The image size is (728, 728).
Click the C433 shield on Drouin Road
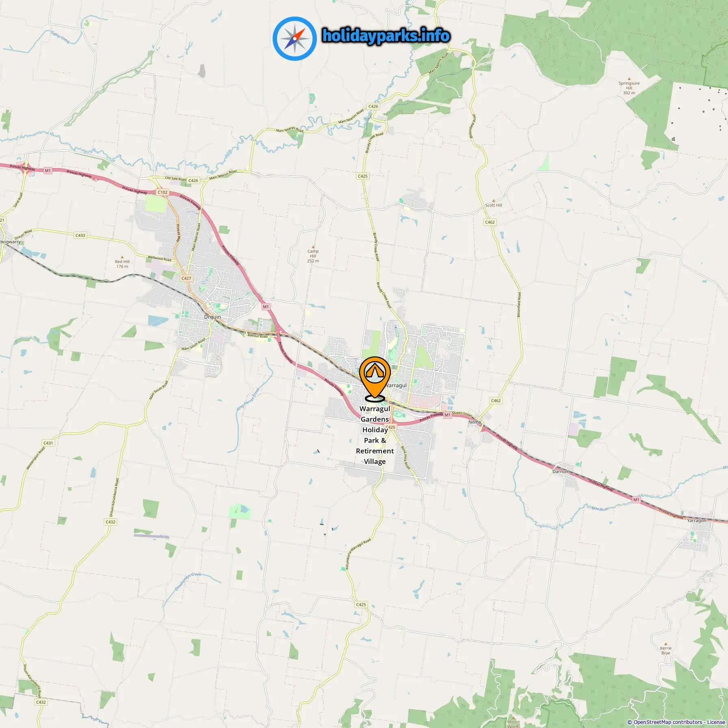coord(80,235)
